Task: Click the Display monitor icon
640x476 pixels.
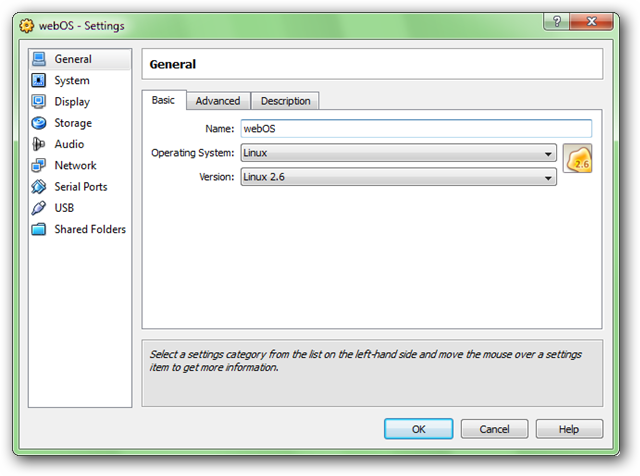Action: coord(39,101)
